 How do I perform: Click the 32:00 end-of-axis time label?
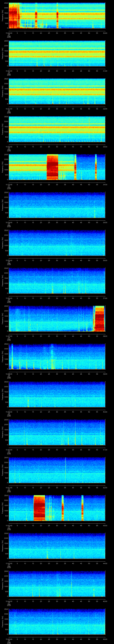(105, 109)
